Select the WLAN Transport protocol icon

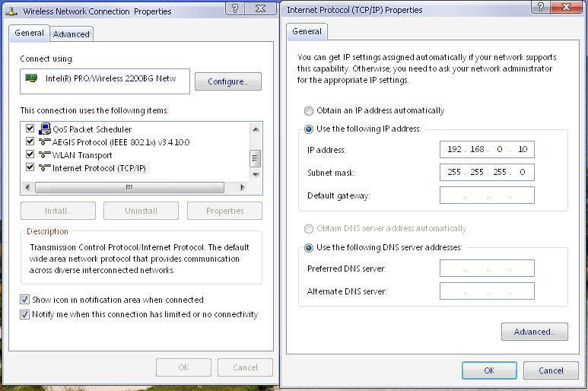(44, 155)
